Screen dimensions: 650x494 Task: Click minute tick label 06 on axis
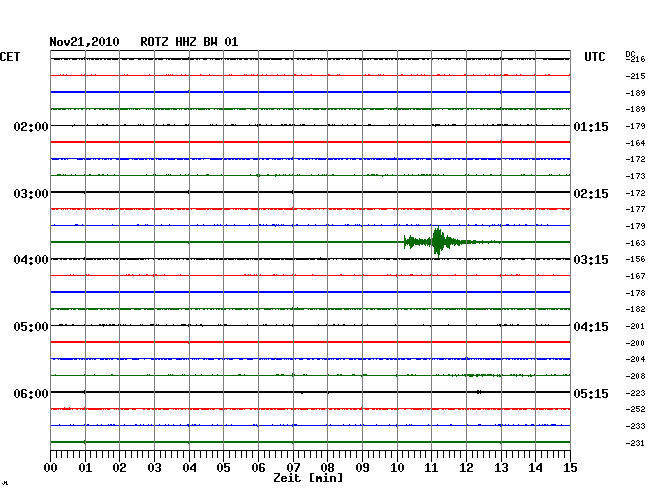[258, 468]
